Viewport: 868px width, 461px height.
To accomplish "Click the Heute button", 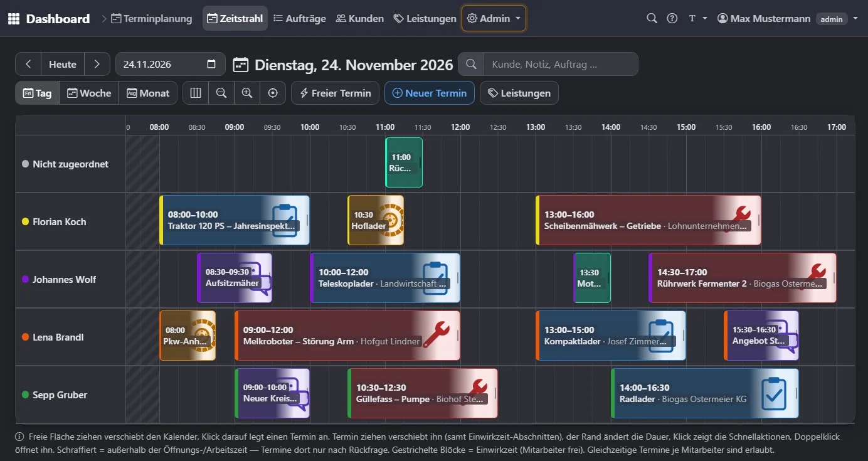I will point(63,64).
